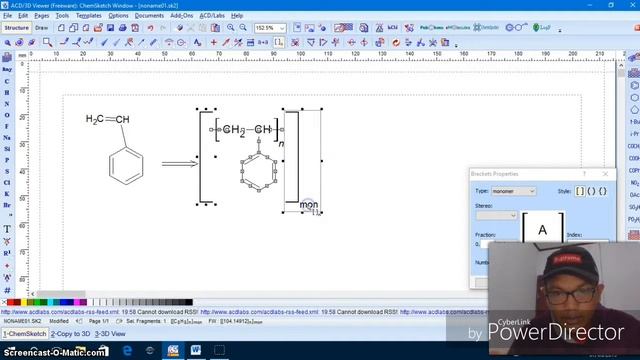Click the horizontal scrollbar thumb
This screenshot has width=640, height=360.
[x=60, y=294]
